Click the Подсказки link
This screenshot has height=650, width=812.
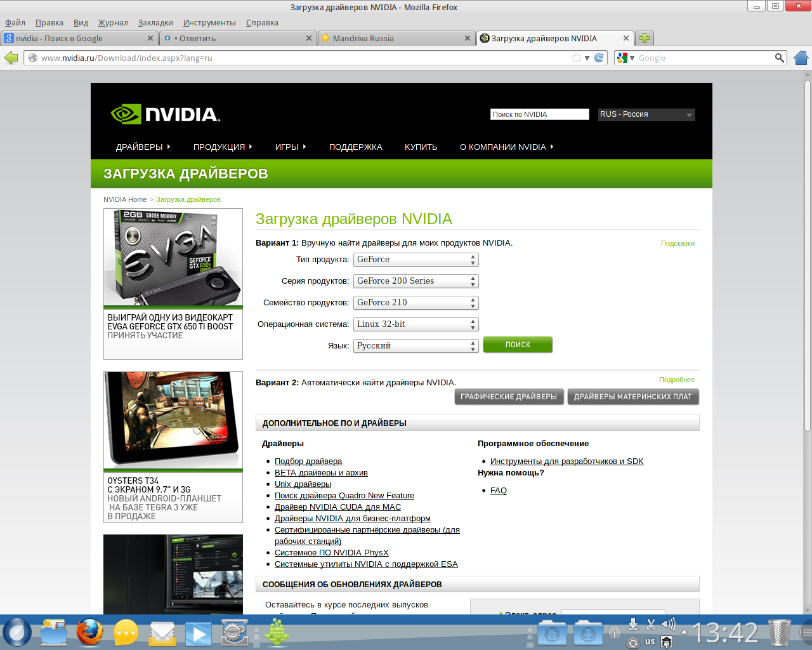coord(678,243)
